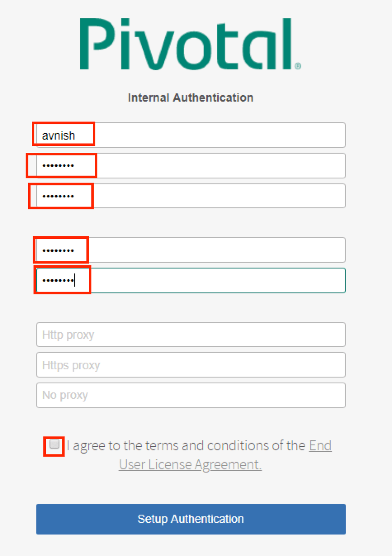The width and height of the screenshot is (392, 556).
Task: Click the "I agree to the terms" label text
Action: click(186, 446)
